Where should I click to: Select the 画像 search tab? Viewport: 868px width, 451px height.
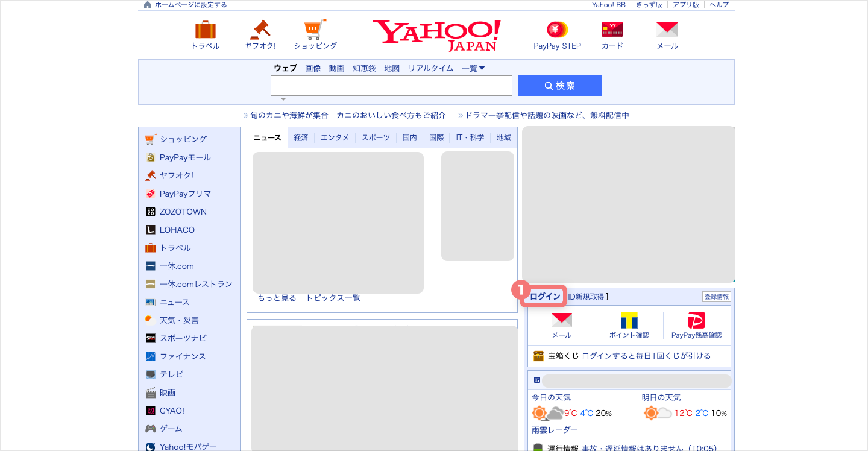313,68
